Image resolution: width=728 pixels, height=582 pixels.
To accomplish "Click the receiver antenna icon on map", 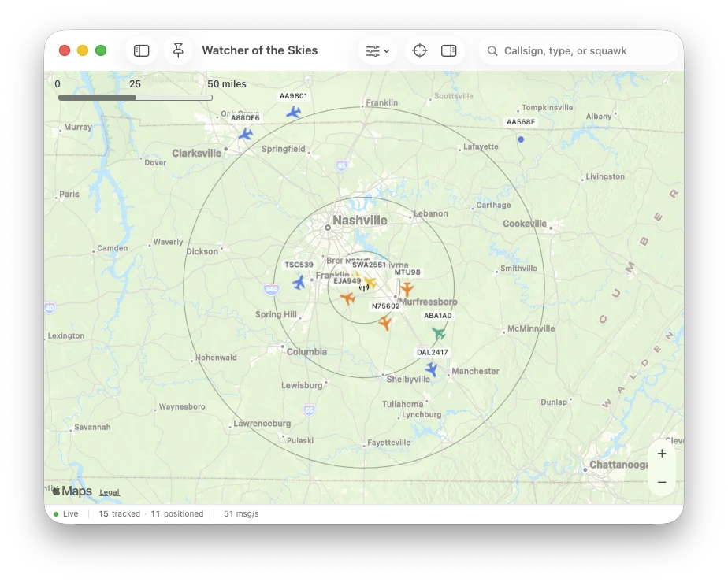I will [x=364, y=287].
